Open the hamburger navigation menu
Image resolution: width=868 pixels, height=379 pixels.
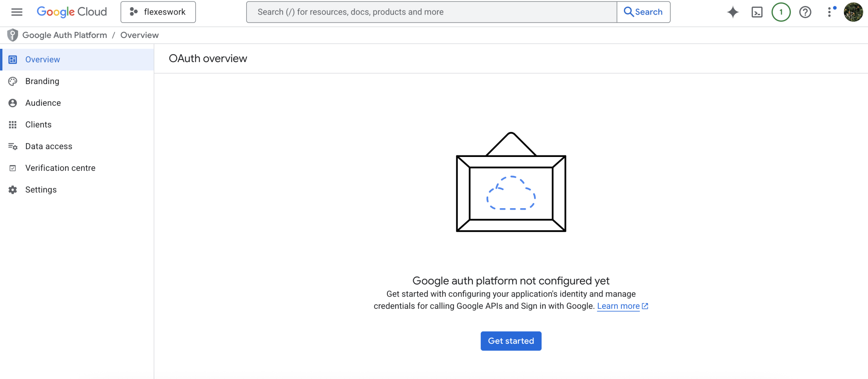click(x=17, y=12)
